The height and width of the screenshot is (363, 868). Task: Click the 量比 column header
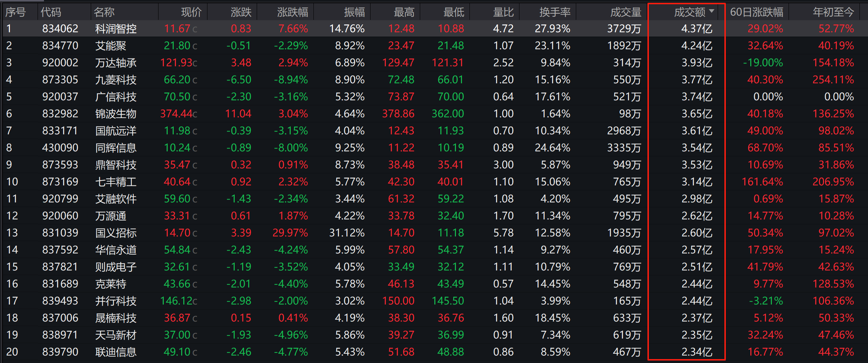click(x=503, y=12)
